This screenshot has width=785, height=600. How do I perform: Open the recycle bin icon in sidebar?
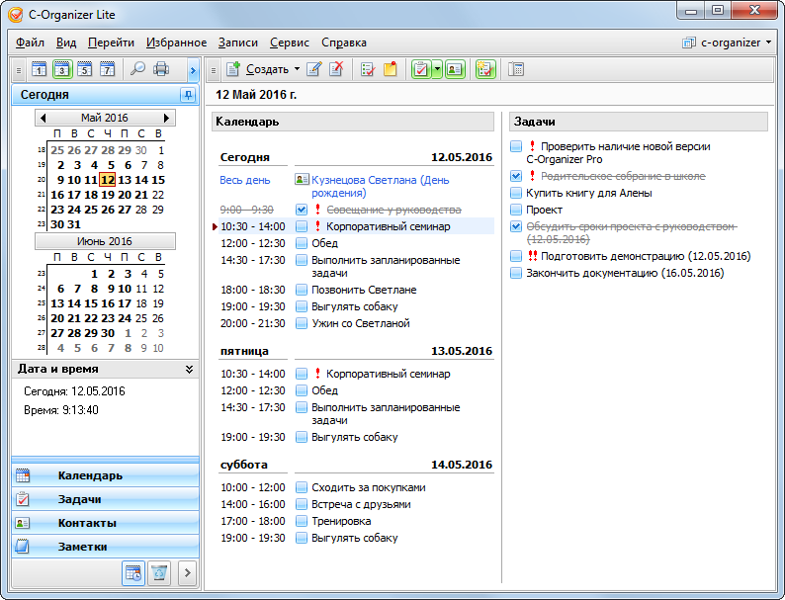pos(158,573)
